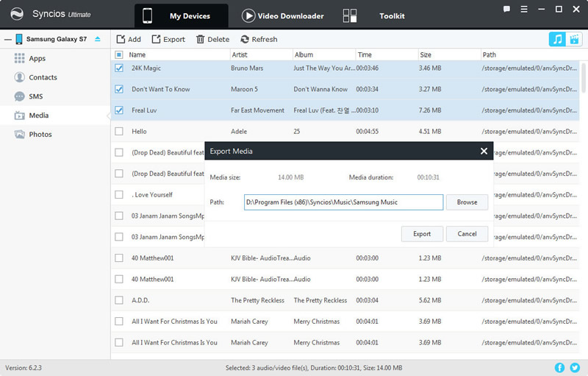Open the feedback chat icon
This screenshot has width=588, height=376.
coord(506,9)
